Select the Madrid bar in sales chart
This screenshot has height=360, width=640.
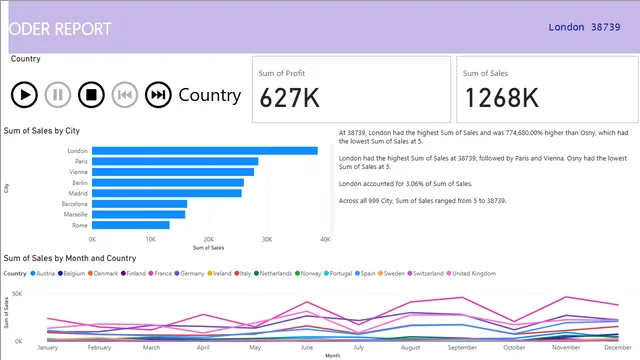[167, 193]
